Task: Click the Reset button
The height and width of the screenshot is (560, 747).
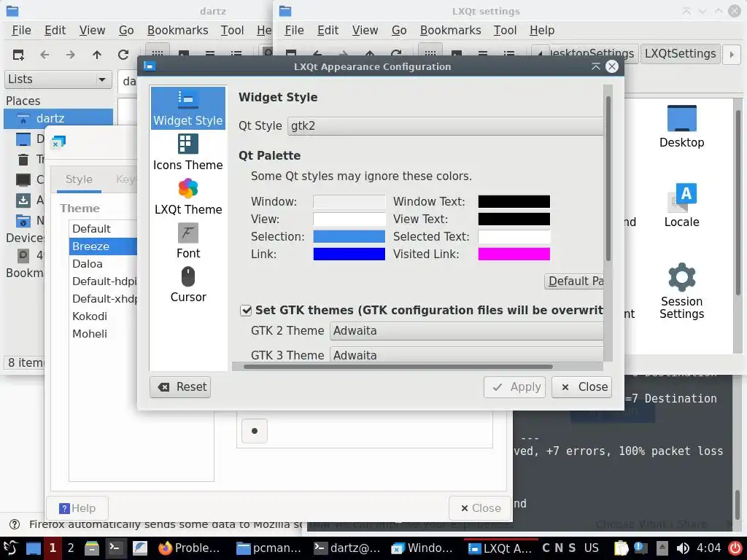Action: 181,387
